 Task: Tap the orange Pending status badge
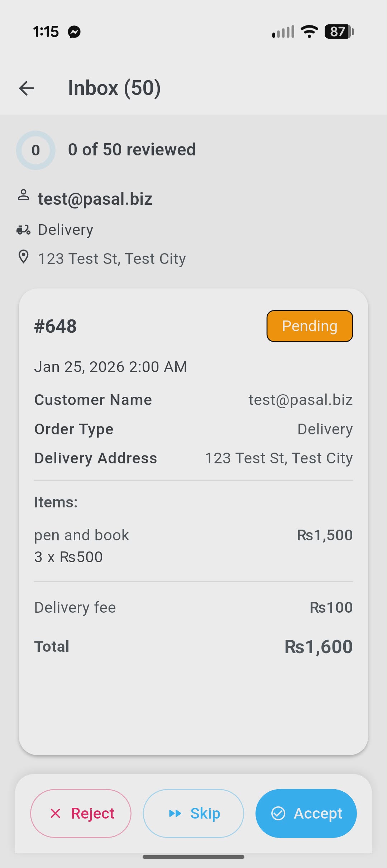[310, 326]
